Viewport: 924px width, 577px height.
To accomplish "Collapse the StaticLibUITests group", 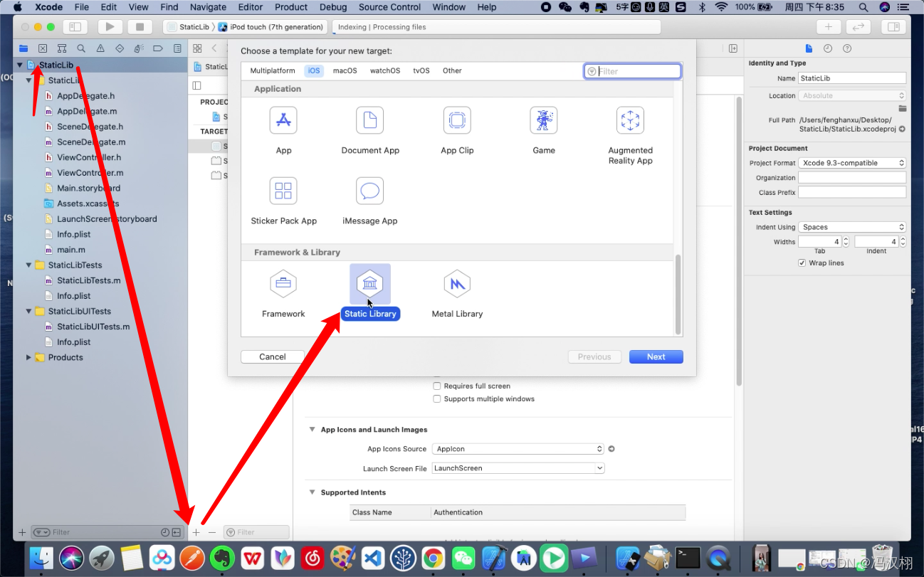I will [29, 311].
